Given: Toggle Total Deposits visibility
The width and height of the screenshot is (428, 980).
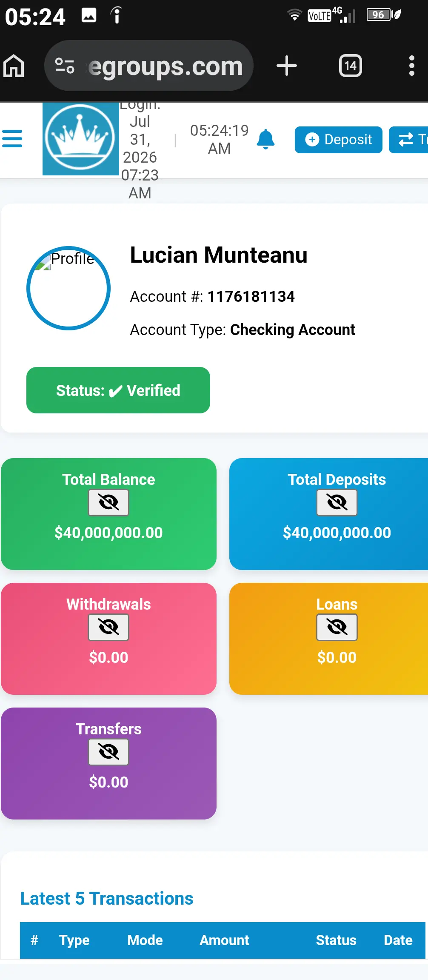Looking at the screenshot, I should (337, 503).
